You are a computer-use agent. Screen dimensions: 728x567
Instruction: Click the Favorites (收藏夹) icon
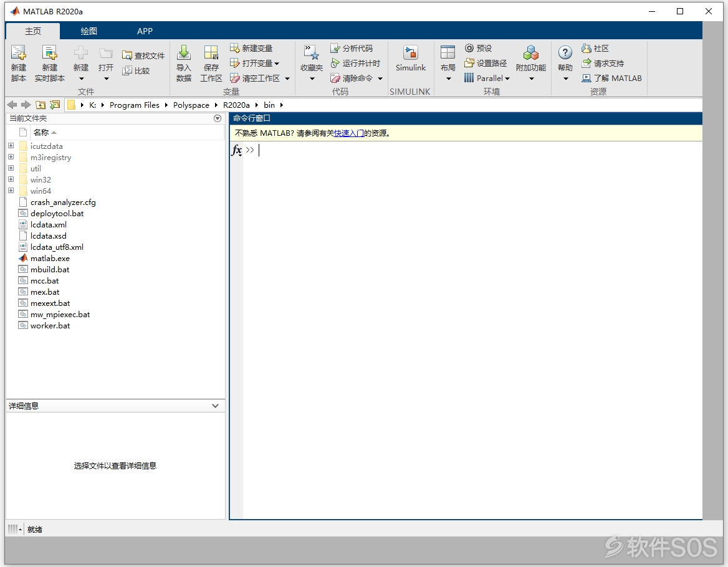click(x=311, y=53)
